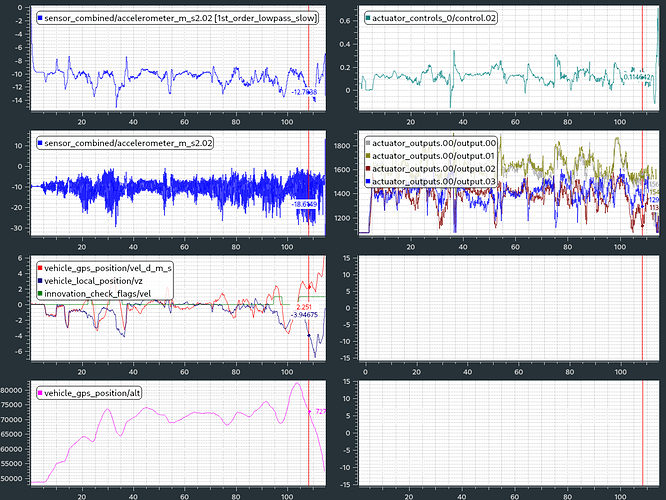Select legend label vehicle_gps_position/alt
This screenshot has height=500, width=666.
click(x=93, y=393)
